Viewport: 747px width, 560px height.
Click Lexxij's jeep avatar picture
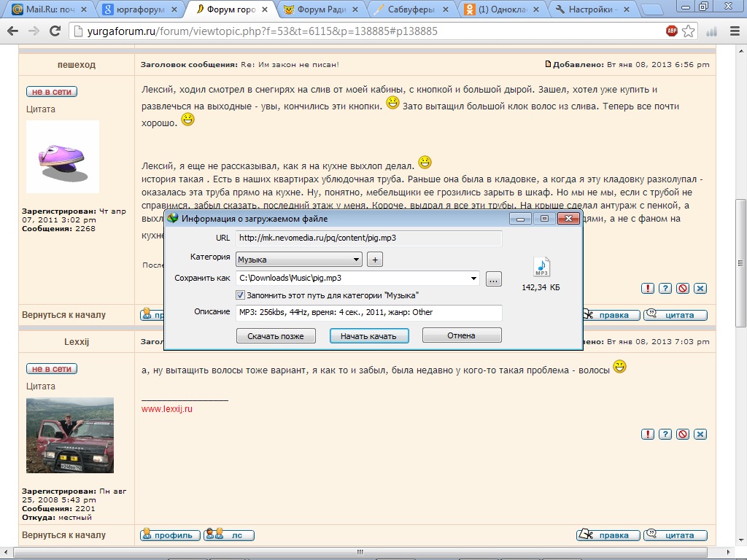(x=70, y=437)
